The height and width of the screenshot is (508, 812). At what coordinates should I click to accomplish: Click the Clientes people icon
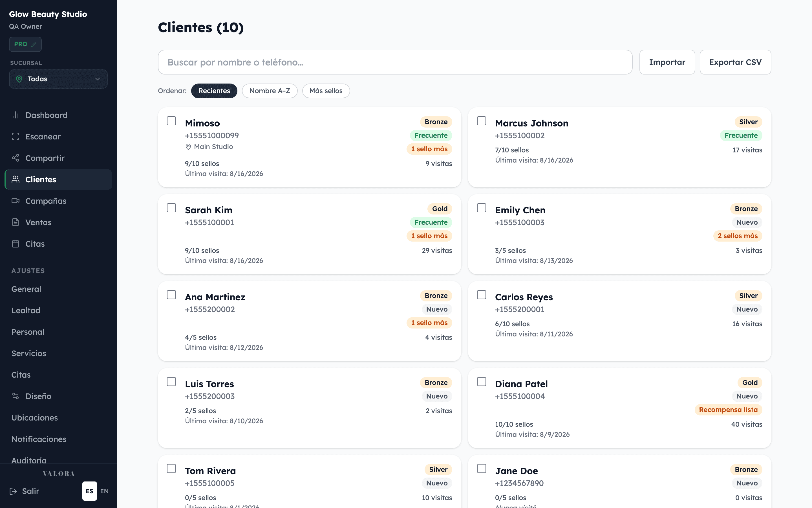16,179
